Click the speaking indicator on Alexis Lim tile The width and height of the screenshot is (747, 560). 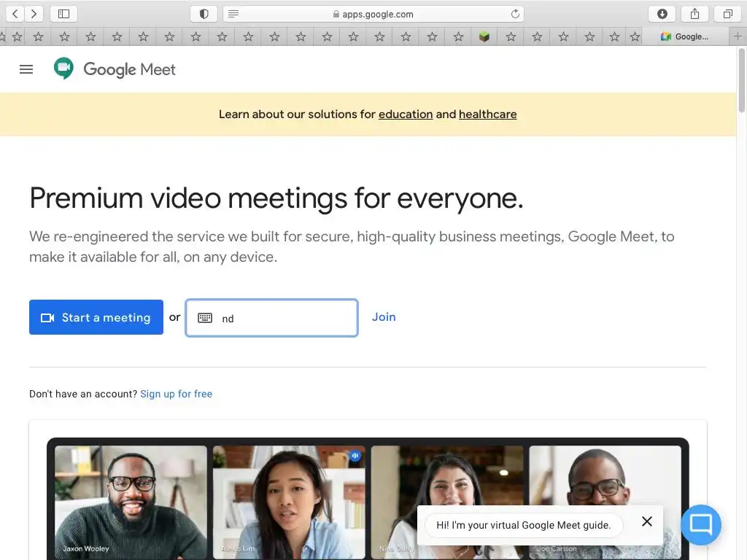click(x=355, y=456)
